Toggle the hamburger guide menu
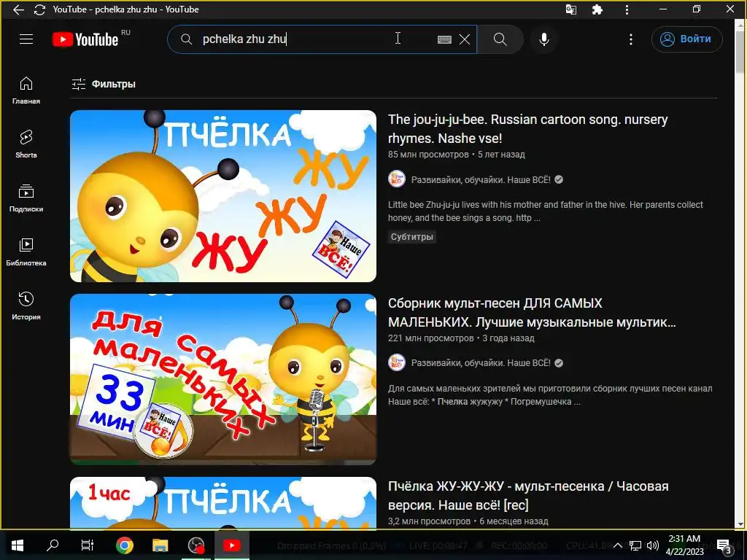The image size is (747, 560). (x=26, y=39)
